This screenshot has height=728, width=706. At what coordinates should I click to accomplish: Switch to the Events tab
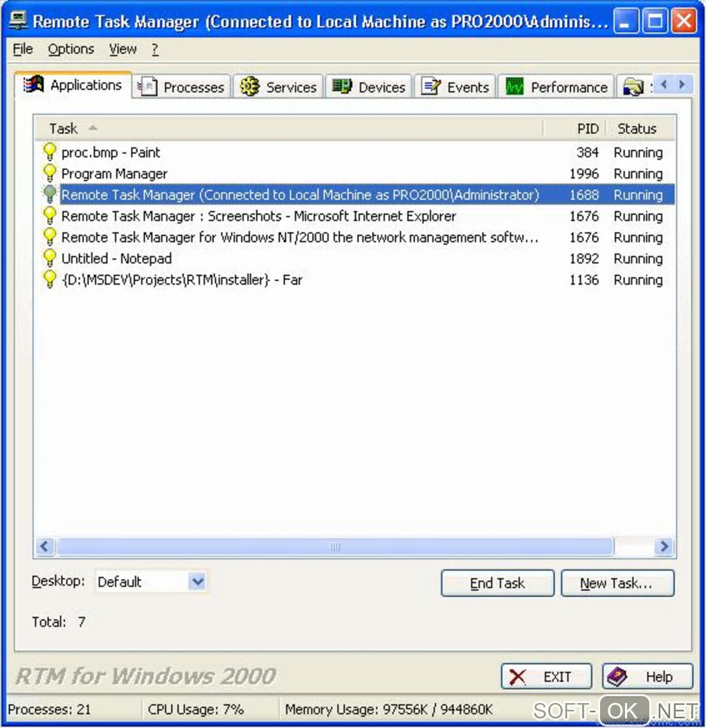455,87
